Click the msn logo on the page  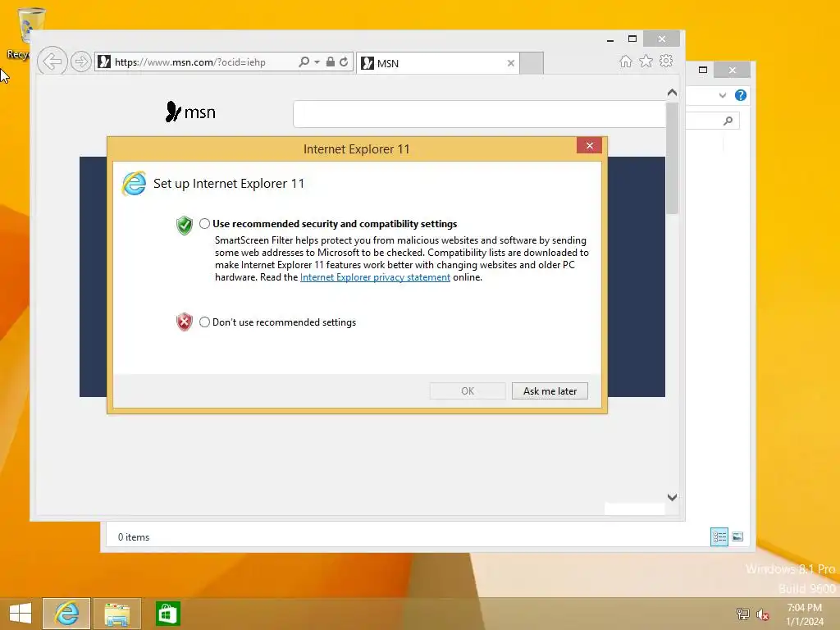[190, 112]
